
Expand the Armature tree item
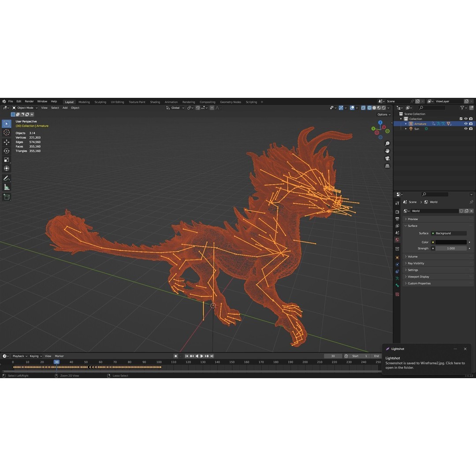(x=406, y=124)
